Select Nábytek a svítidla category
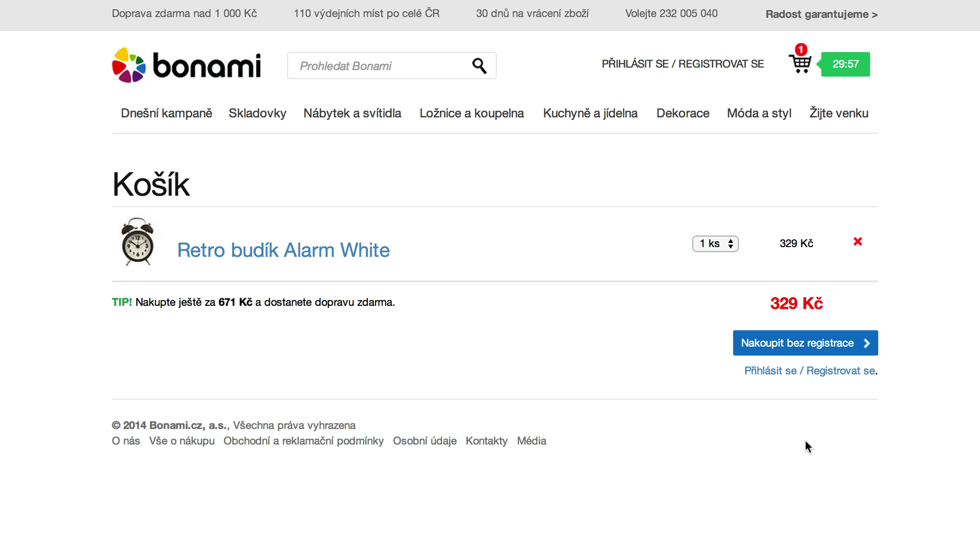The height and width of the screenshot is (553, 980). [352, 113]
